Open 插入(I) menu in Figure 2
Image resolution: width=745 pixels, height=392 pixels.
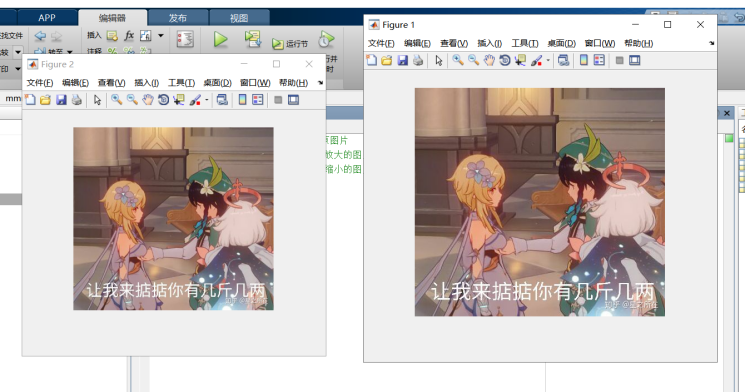pos(146,83)
